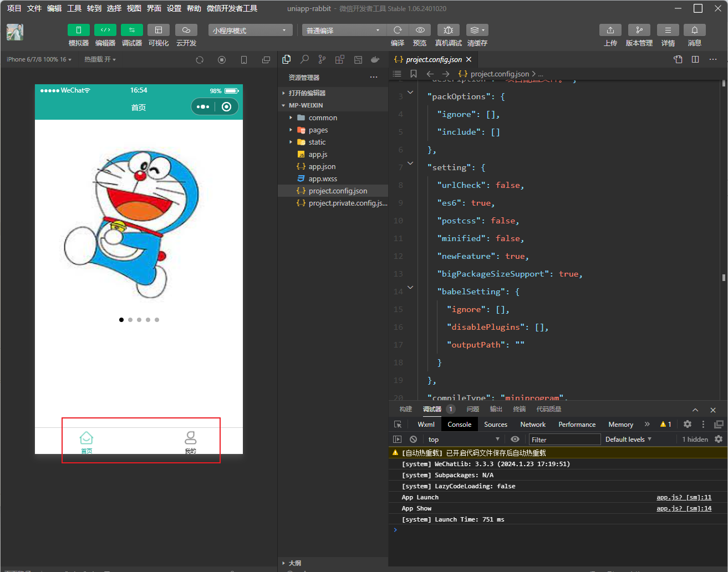Switch to the Network tab

pyautogui.click(x=533, y=424)
